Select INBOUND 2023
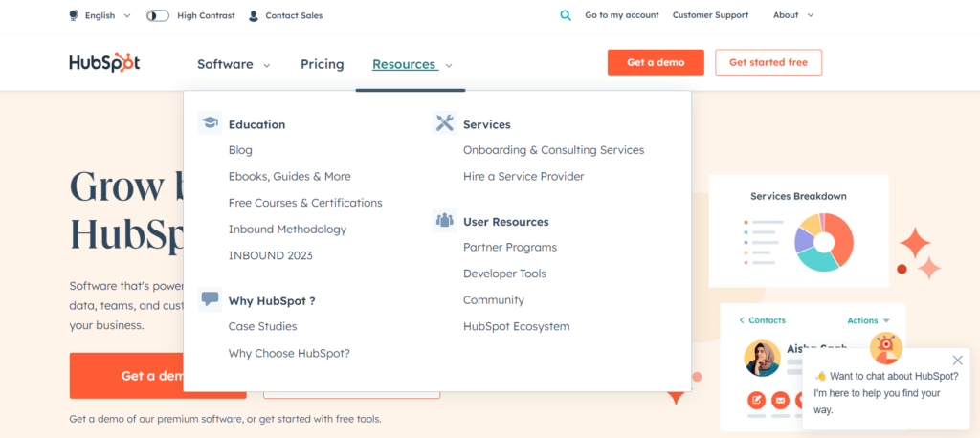This screenshot has width=980, height=438. tap(271, 255)
